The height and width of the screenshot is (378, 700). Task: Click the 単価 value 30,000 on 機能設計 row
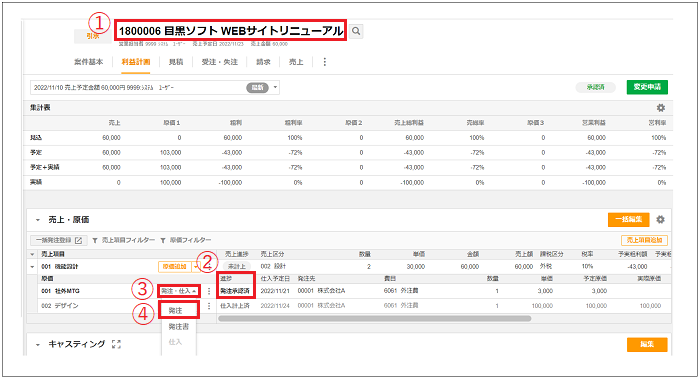(x=416, y=266)
